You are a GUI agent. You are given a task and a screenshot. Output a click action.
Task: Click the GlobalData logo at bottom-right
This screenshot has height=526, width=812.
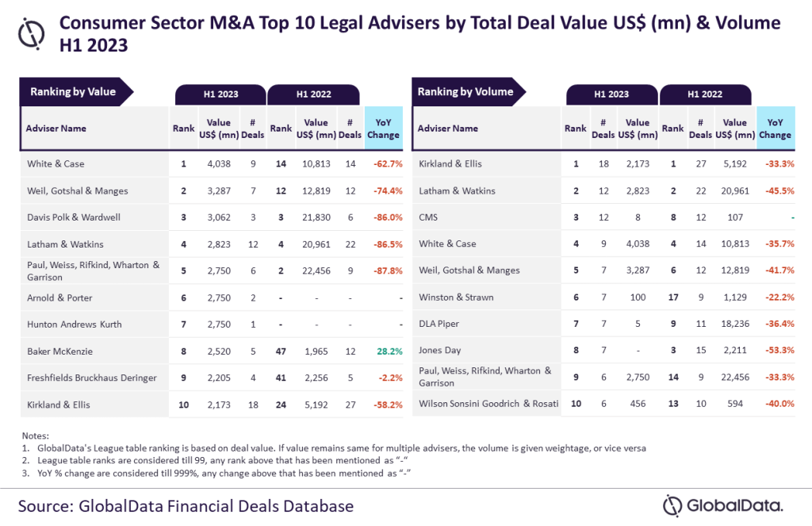[x=723, y=505]
